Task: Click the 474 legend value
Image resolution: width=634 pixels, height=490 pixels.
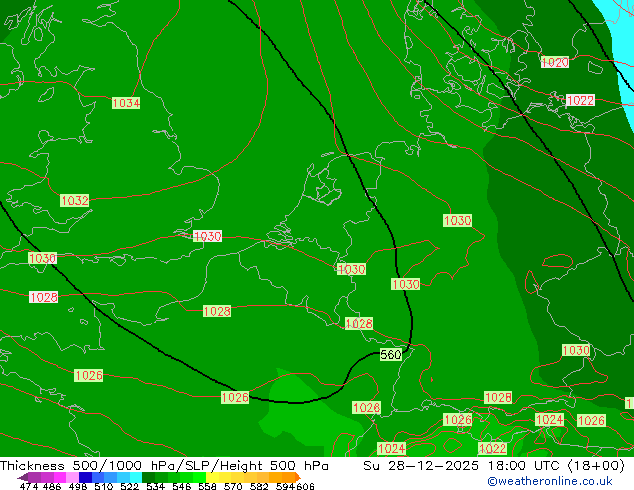Action: click(28, 486)
